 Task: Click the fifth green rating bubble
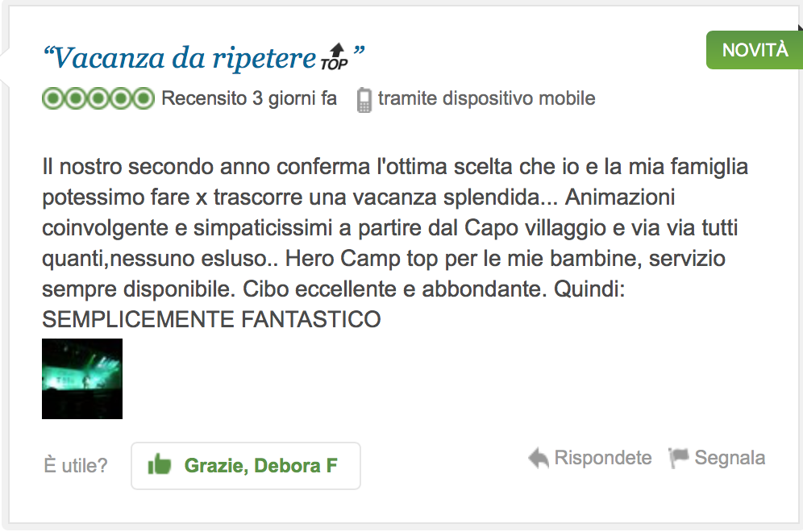click(143, 98)
